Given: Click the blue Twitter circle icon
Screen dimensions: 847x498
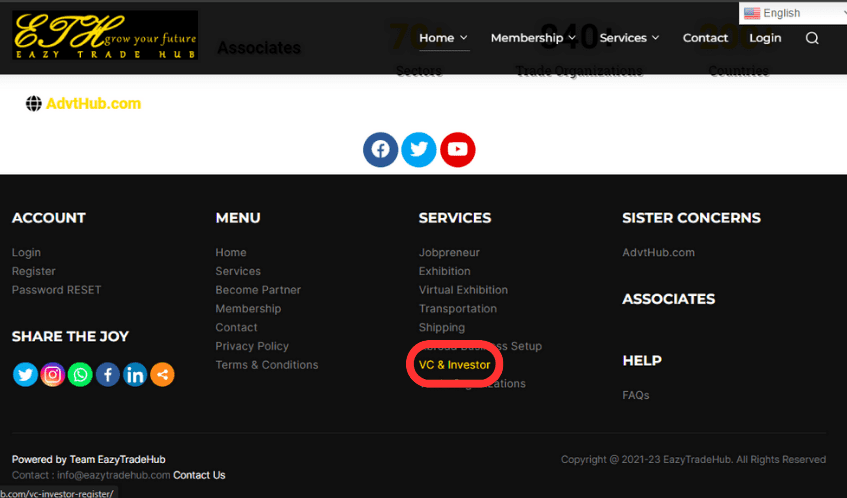Looking at the screenshot, I should tap(419, 150).
